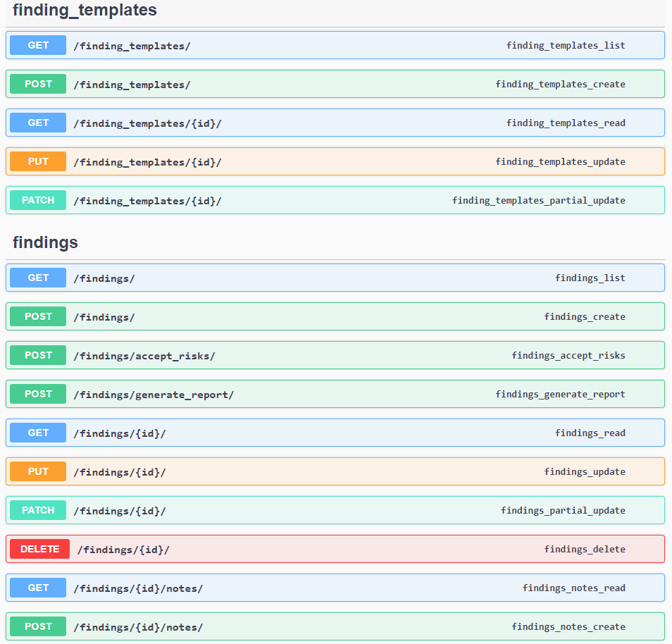Click findings_delete operation ID text
672x644 pixels.
click(584, 550)
